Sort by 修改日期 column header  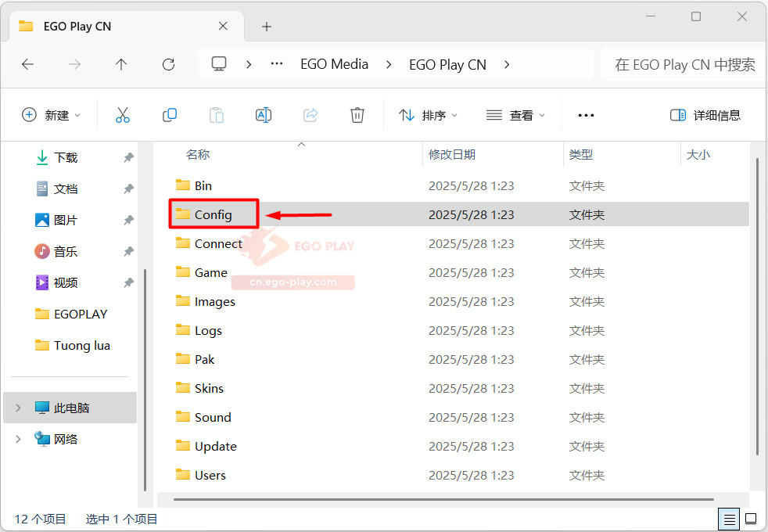452,155
